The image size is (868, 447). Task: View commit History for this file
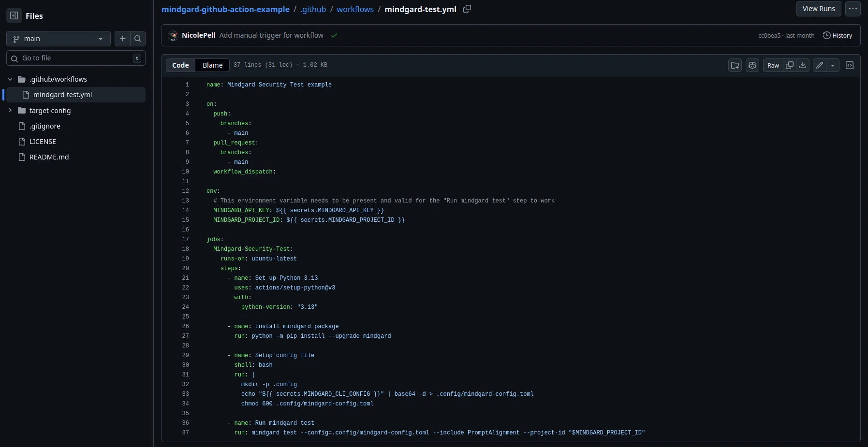pos(838,35)
